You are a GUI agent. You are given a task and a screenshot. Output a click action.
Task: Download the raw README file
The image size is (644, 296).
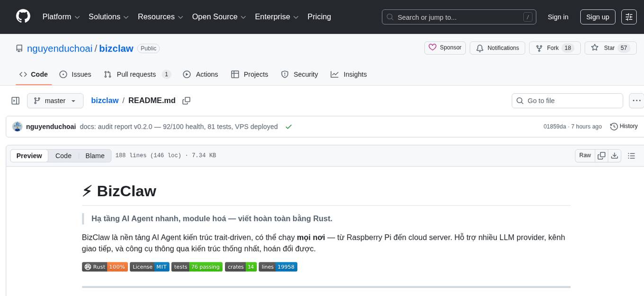coord(615,155)
